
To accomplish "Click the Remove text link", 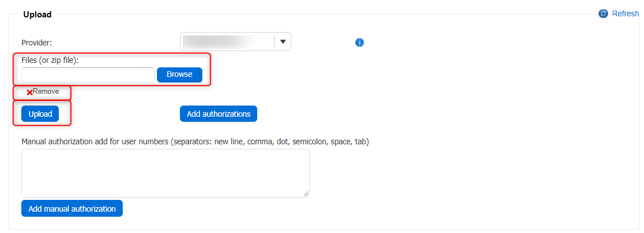I will pos(45,92).
